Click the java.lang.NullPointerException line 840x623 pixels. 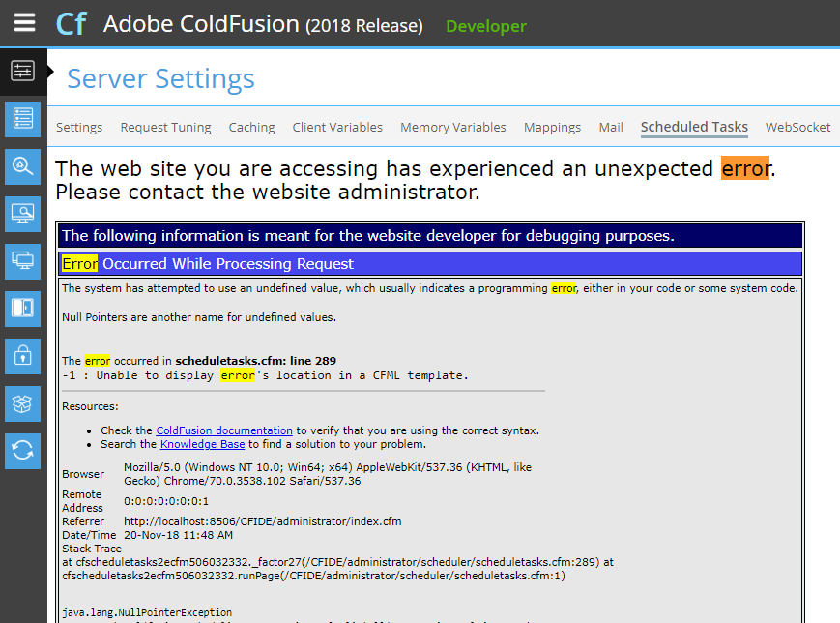(x=147, y=612)
